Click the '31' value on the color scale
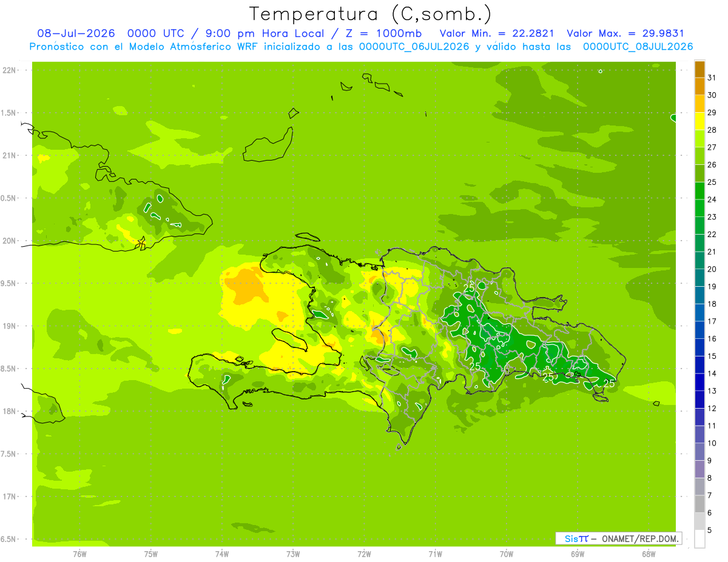The image size is (728, 562). click(x=712, y=78)
